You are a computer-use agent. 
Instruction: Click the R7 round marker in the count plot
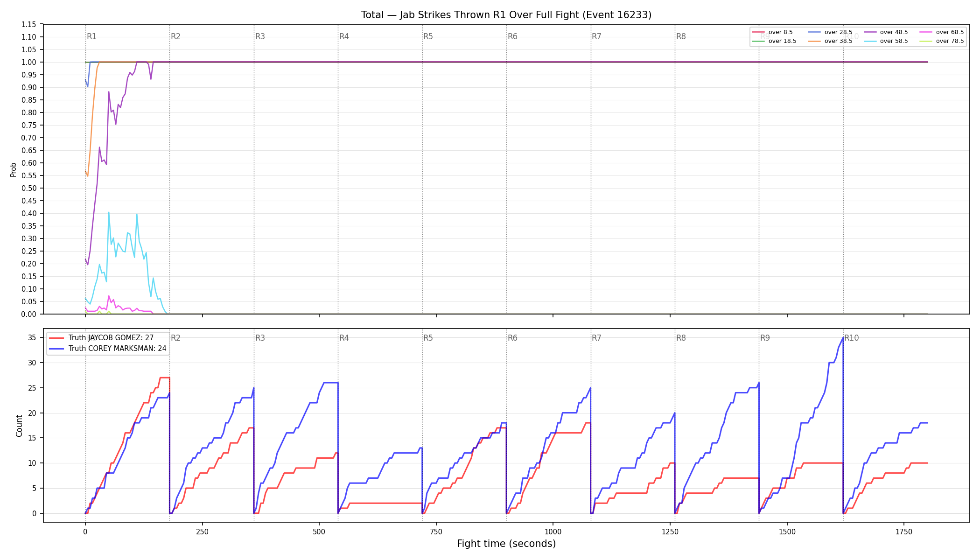coord(596,338)
